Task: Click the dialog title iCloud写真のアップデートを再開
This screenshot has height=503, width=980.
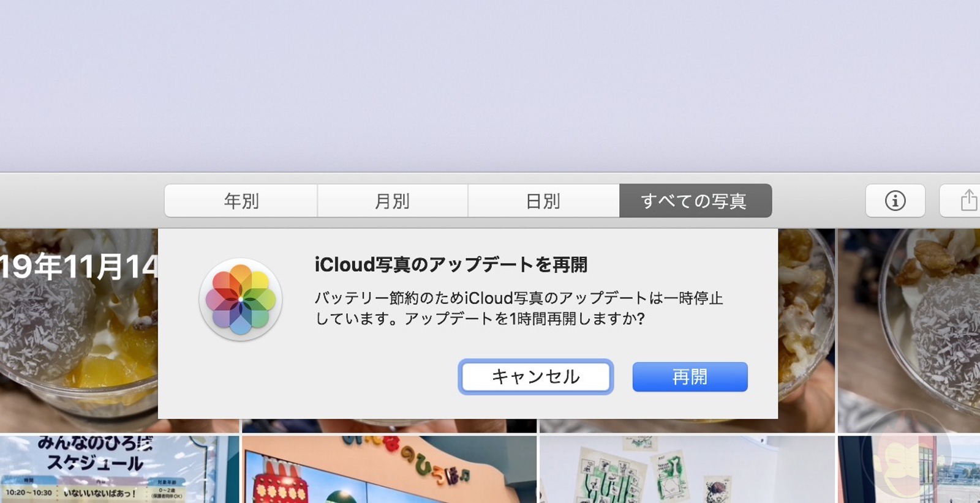Action: pos(451,264)
